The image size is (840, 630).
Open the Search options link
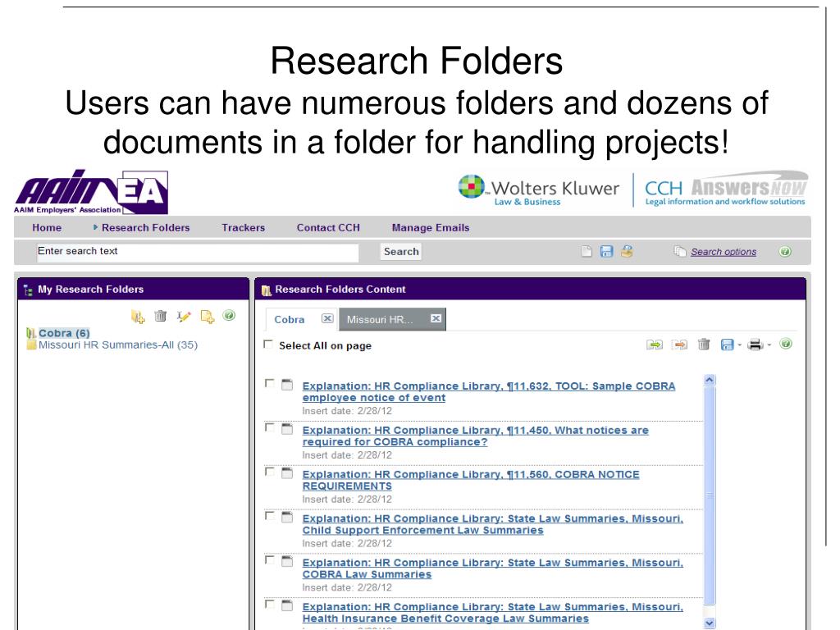click(x=724, y=252)
